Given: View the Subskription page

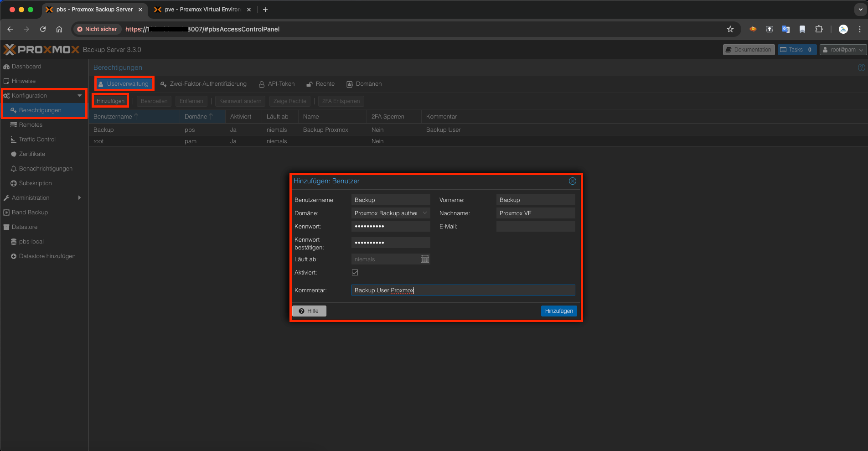Looking at the screenshot, I should pos(36,183).
